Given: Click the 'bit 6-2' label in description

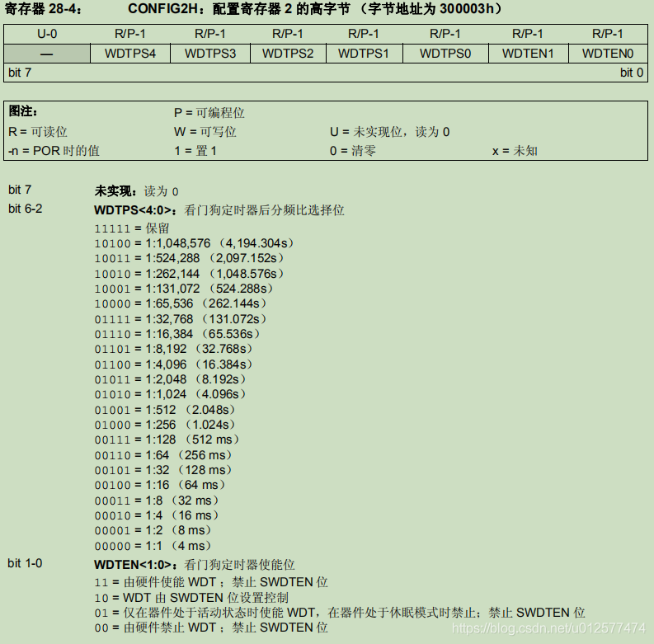Looking at the screenshot, I should [26, 209].
